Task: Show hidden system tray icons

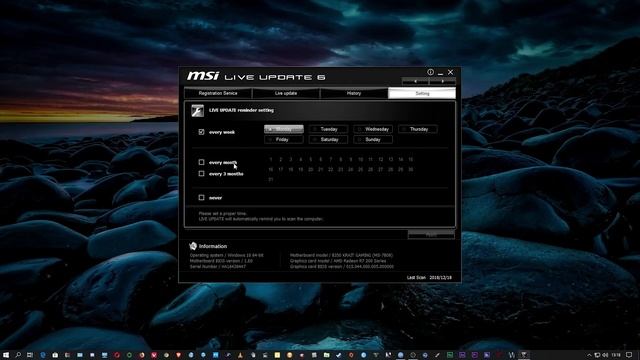Action: click(x=589, y=355)
